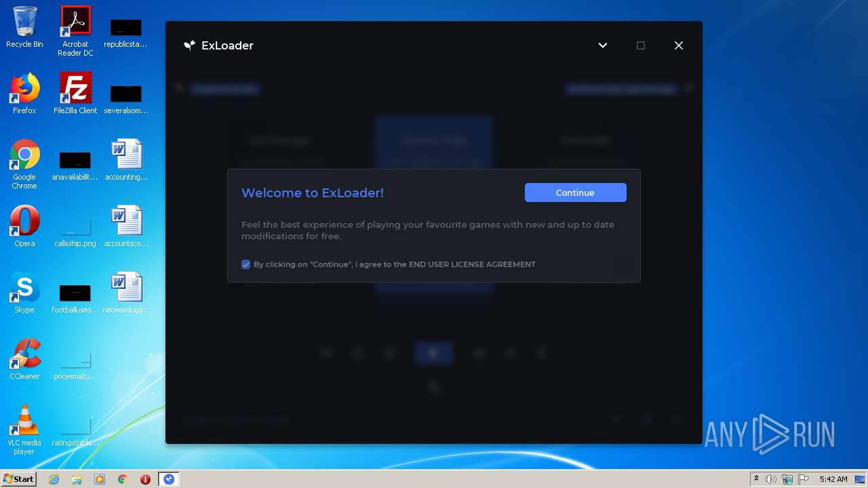This screenshot has width=868, height=488.
Task: Select the networkingd Word document
Action: 126,293
